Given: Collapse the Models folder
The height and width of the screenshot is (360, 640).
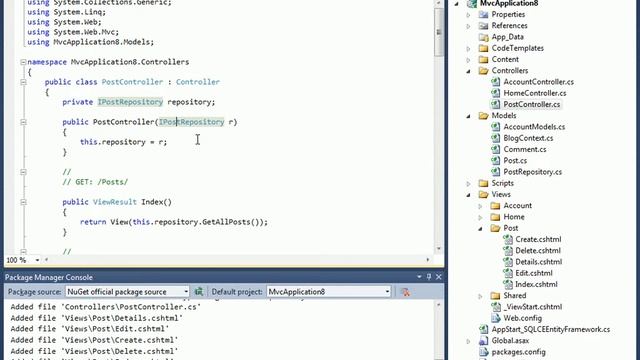Looking at the screenshot, I should [469, 116].
